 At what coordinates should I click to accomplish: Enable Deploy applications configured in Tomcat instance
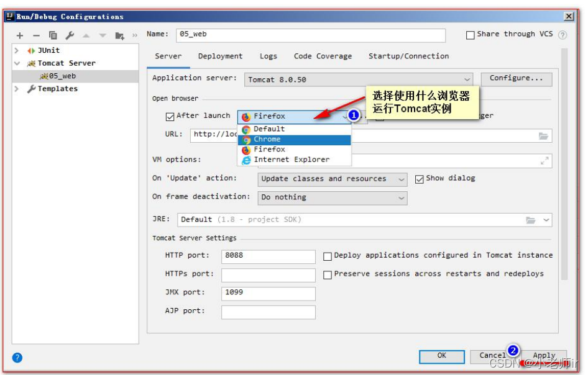[328, 256]
